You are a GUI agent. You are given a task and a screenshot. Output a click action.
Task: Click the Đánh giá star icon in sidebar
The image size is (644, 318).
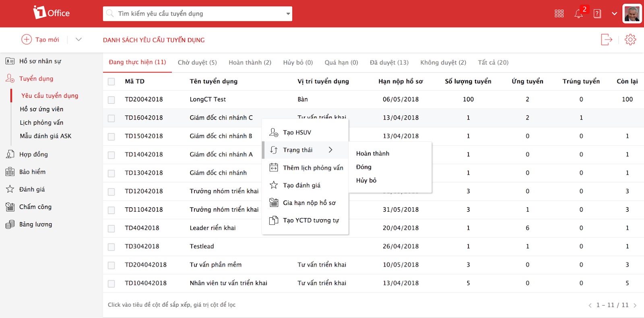10,189
